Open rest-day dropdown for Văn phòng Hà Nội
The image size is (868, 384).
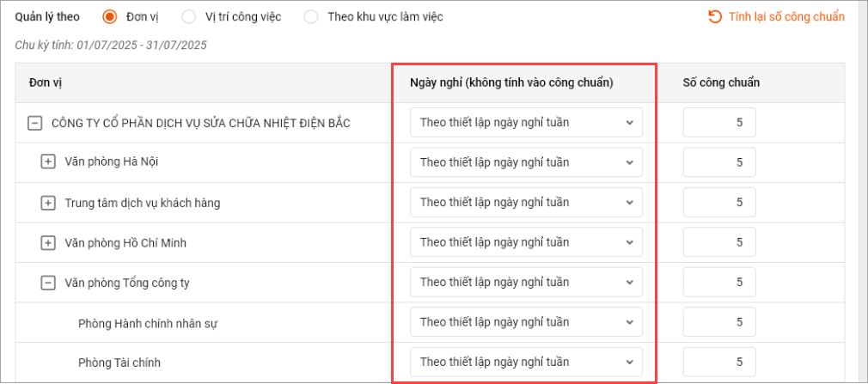click(526, 162)
